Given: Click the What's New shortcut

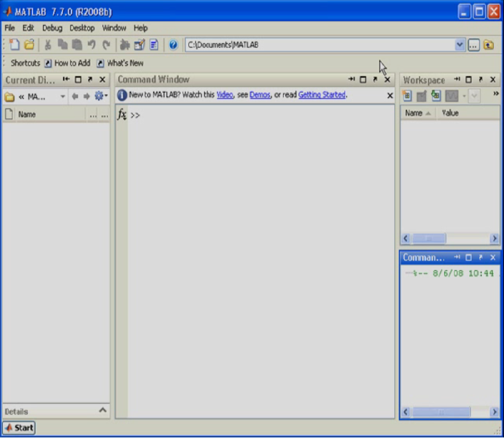Looking at the screenshot, I should [x=120, y=63].
